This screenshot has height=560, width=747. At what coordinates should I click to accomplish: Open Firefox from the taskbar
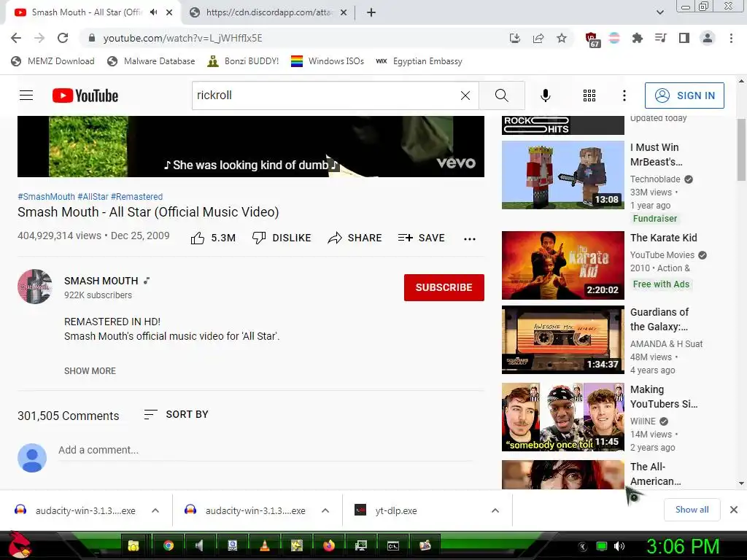[329, 545]
